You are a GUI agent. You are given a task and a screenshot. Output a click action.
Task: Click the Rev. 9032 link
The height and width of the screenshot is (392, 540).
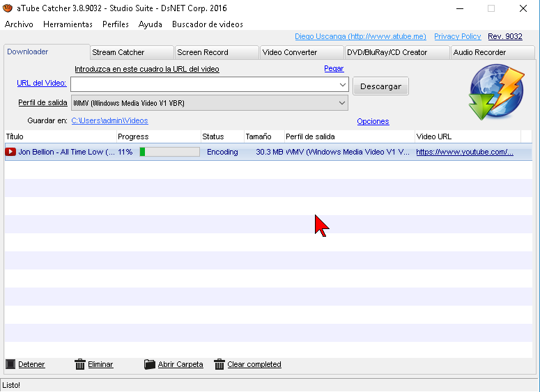(x=505, y=36)
